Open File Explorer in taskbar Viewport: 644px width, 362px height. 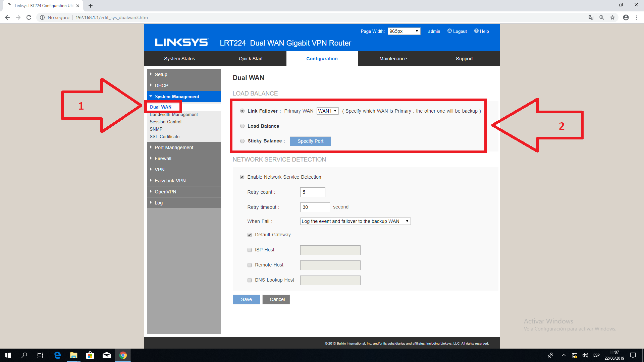coord(73,355)
